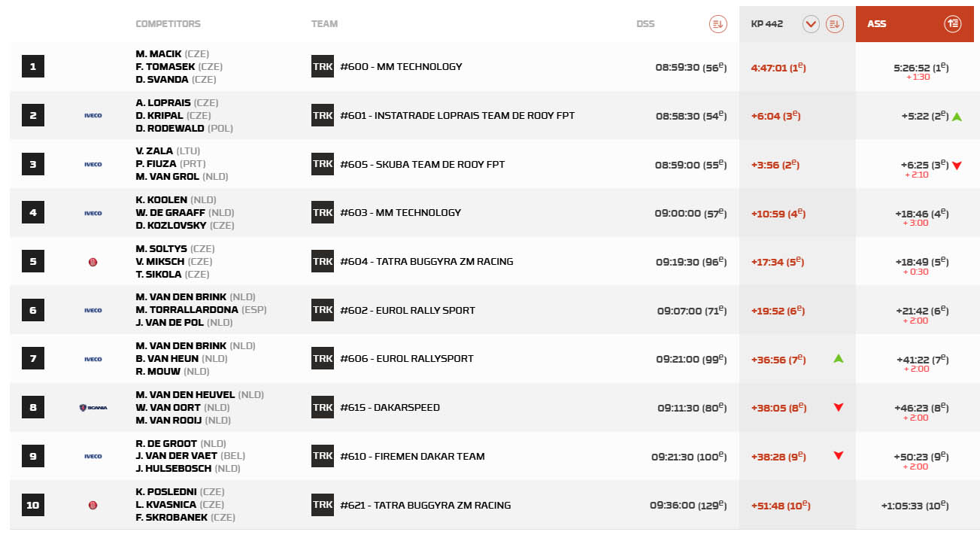
Task: Click the sort icon in the KP 442 header
Action: (834, 24)
